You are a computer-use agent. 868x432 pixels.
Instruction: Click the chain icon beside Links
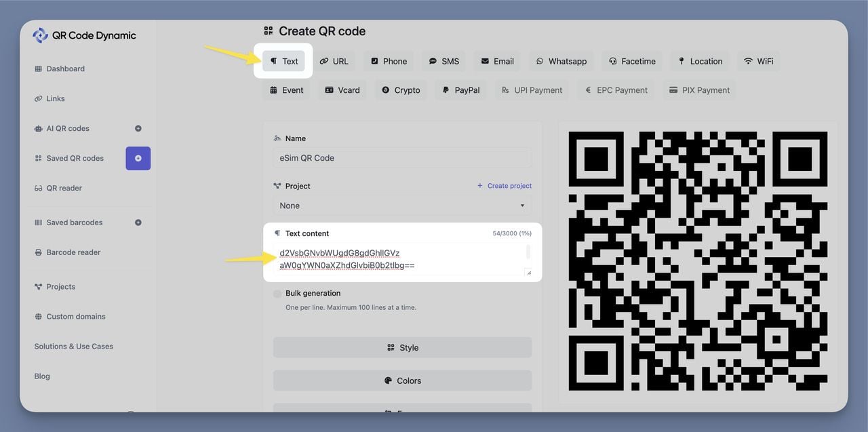tap(38, 98)
